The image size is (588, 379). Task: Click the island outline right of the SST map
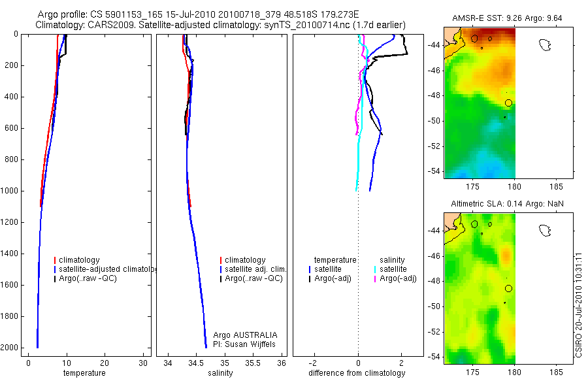tap(544, 45)
